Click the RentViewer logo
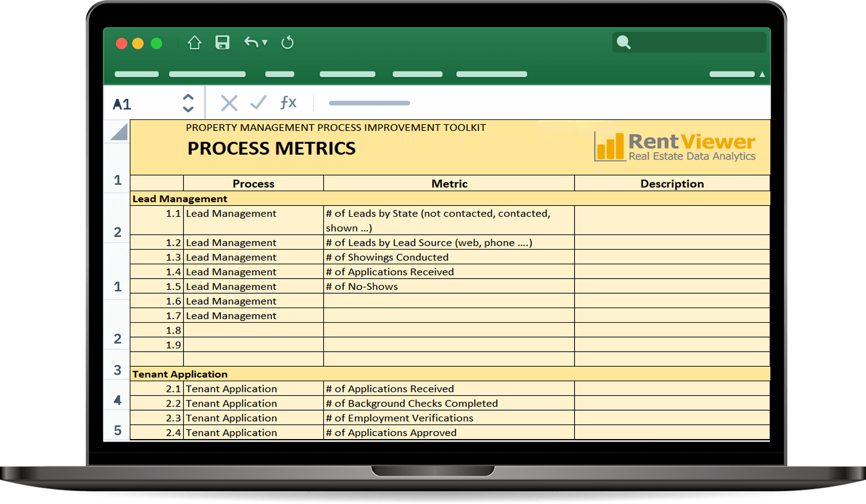The image size is (866, 504). (675, 147)
